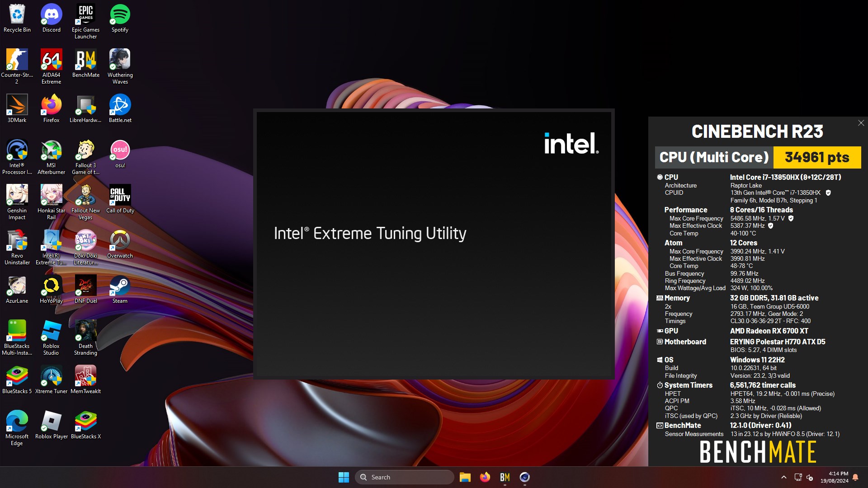The height and width of the screenshot is (488, 868).
Task: Launch Steam from the desktop
Action: click(x=120, y=290)
